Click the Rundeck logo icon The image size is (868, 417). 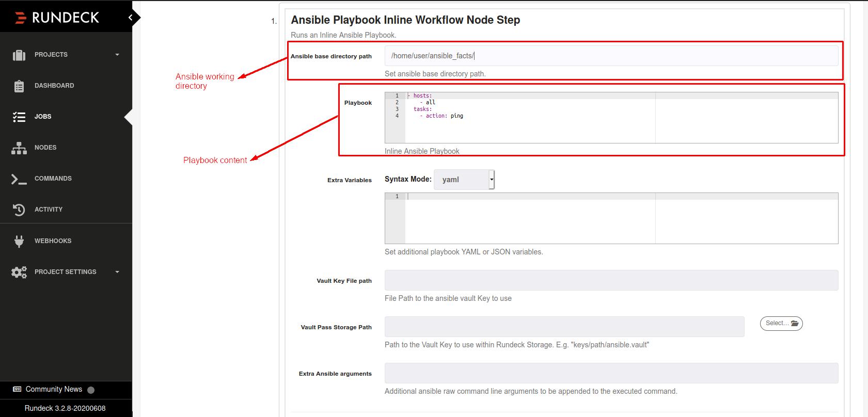tap(21, 18)
